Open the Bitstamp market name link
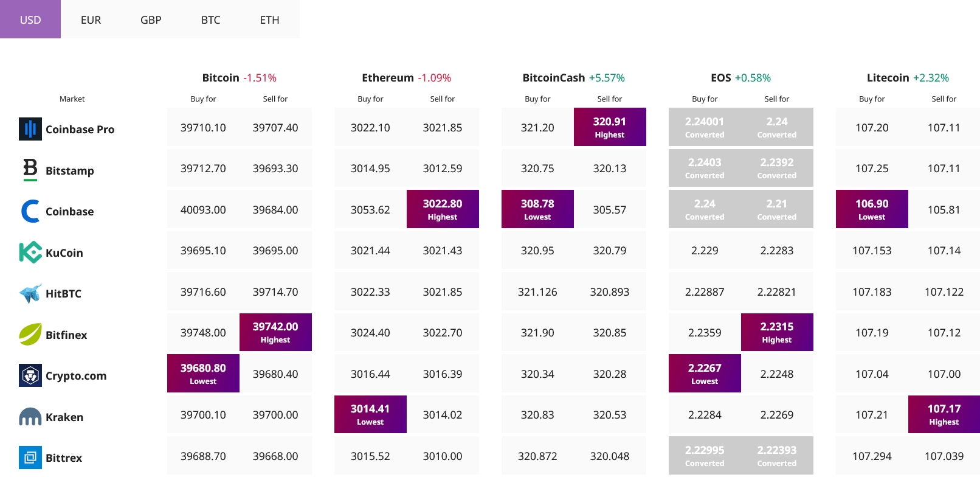The image size is (980, 477). pyautogui.click(x=70, y=170)
